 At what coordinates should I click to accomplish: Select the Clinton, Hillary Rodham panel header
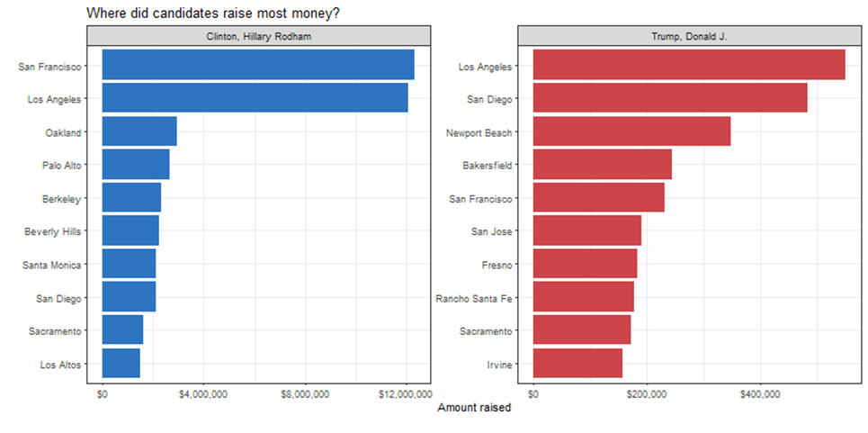258,36
